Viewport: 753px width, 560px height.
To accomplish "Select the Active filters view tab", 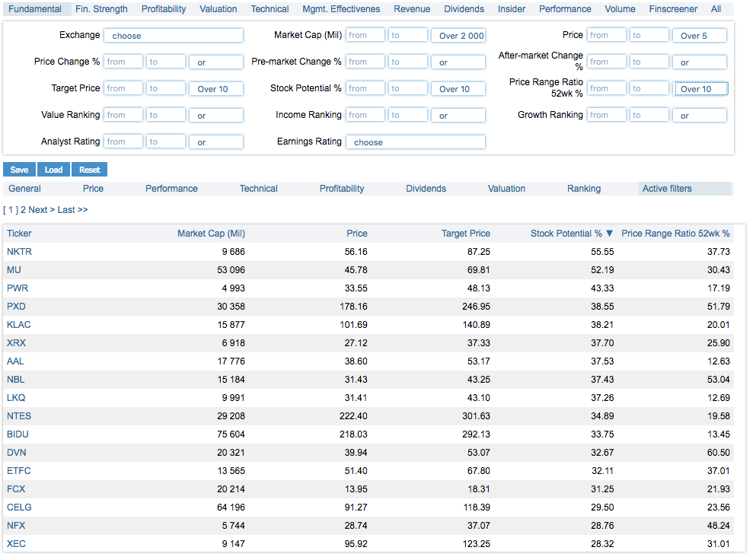I will (x=667, y=189).
